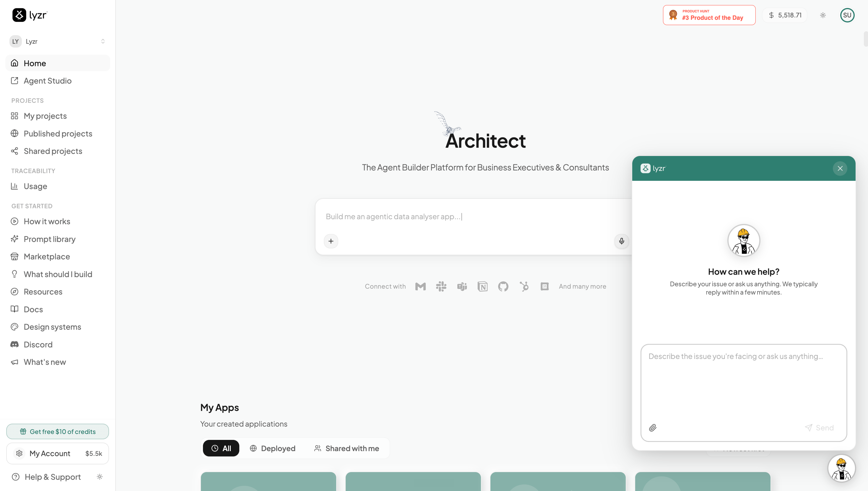Click the Gmail connect icon

click(x=420, y=287)
